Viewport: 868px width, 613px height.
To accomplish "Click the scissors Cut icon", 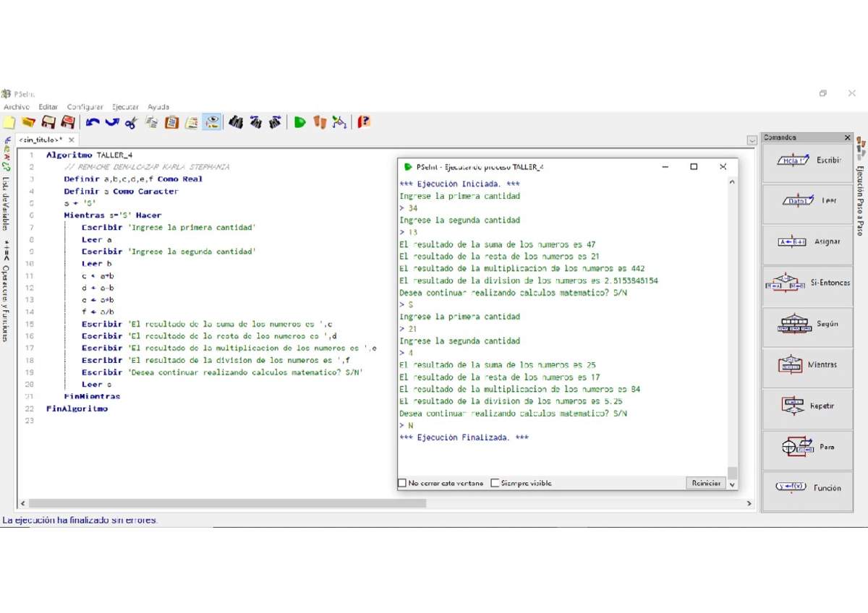I will point(131,122).
